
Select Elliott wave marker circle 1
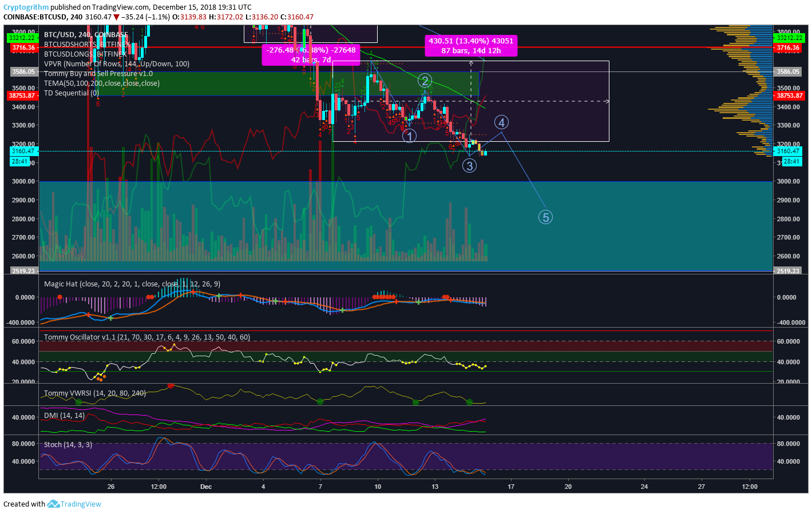409,136
